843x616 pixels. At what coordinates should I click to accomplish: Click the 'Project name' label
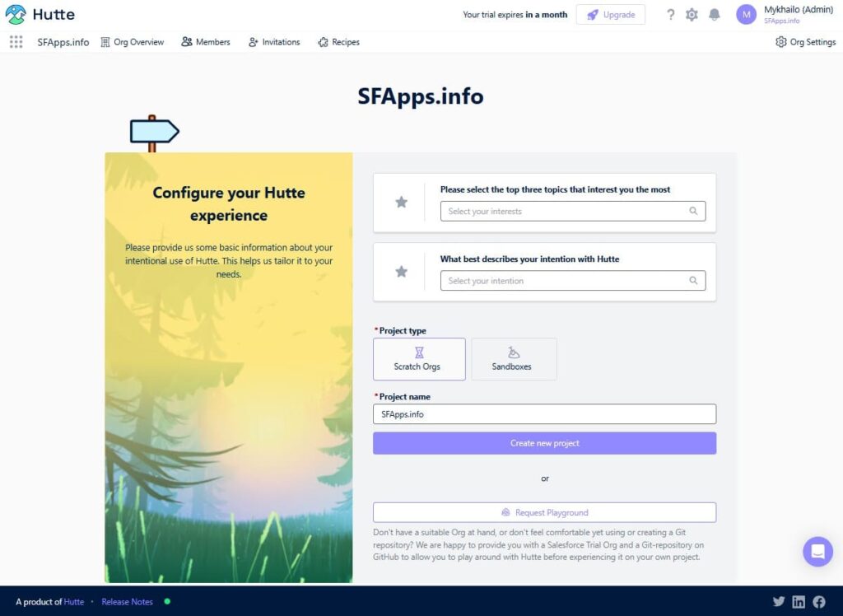405,396
